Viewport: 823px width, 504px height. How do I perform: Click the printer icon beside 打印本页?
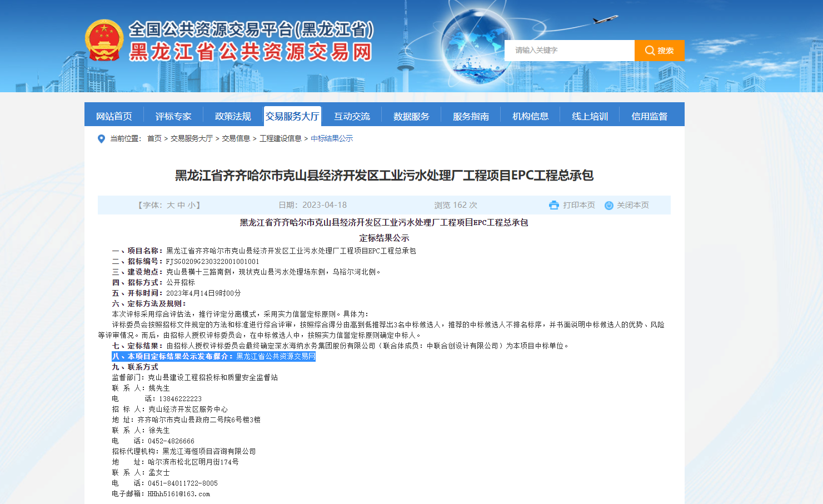pos(553,204)
